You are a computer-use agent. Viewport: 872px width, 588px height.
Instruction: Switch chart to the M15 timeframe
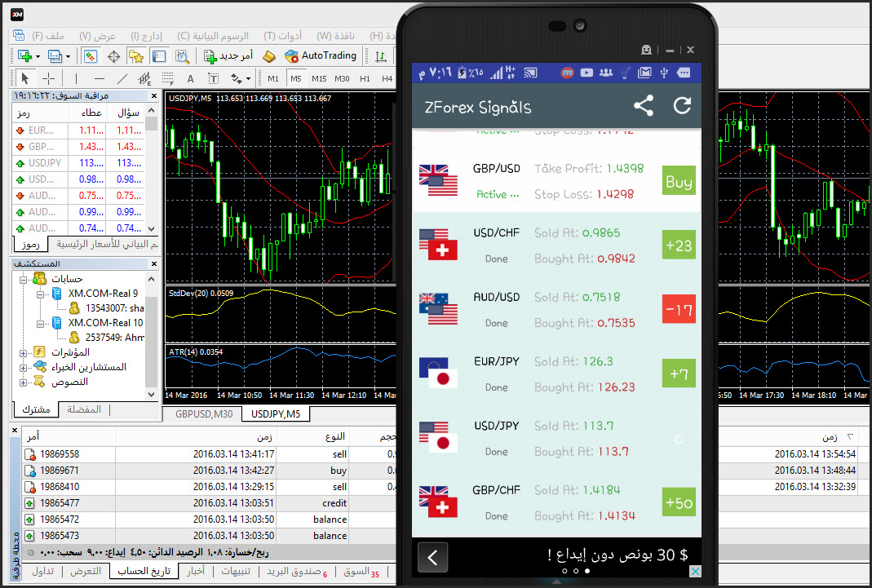[319, 78]
